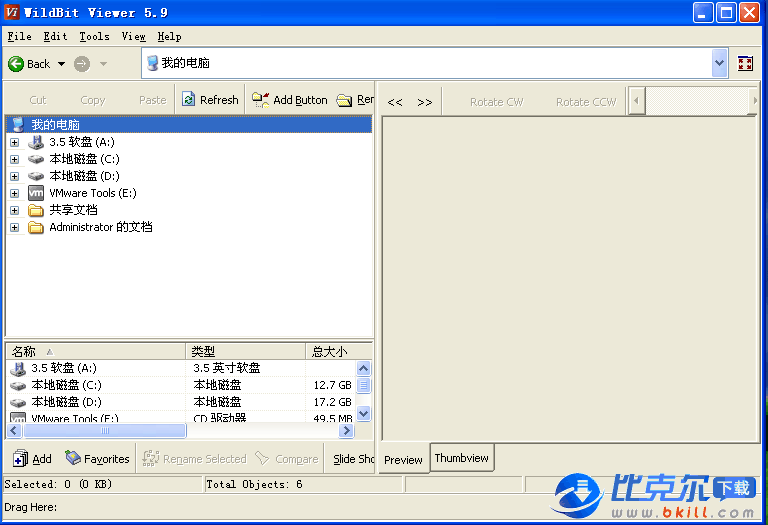768x525 pixels.
Task: Click the 12.7 GB size cell
Action: pos(332,385)
